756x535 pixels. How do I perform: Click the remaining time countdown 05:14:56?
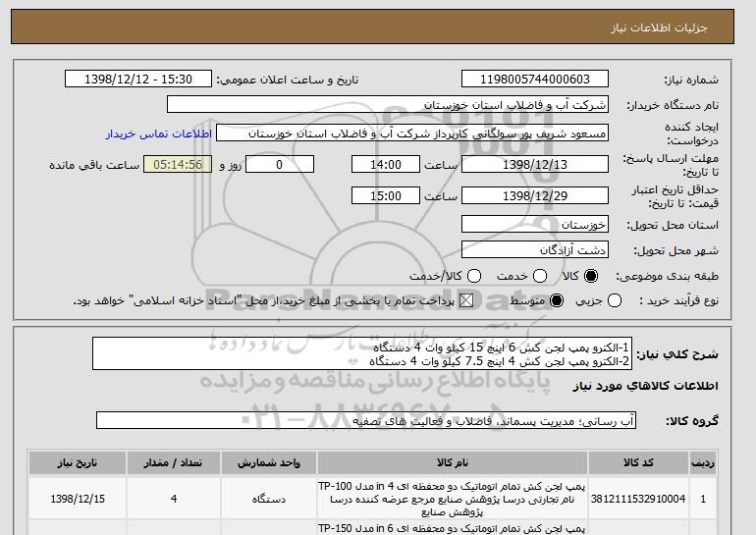pos(178,164)
